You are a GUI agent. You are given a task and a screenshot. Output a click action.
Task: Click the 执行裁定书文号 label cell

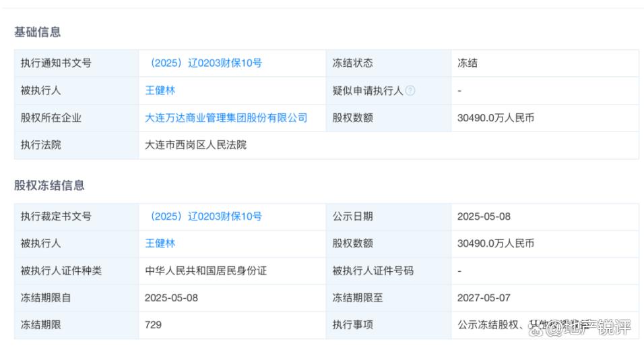click(76, 216)
